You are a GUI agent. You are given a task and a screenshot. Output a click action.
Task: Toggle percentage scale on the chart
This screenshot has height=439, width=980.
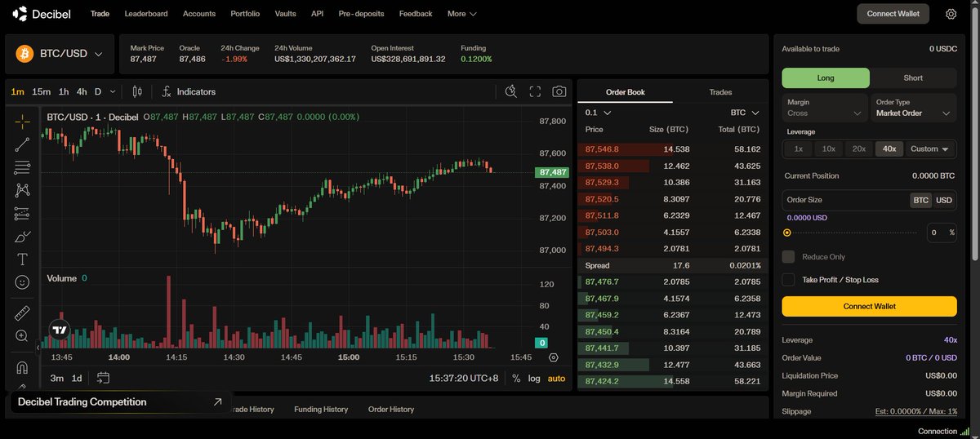pyautogui.click(x=516, y=378)
